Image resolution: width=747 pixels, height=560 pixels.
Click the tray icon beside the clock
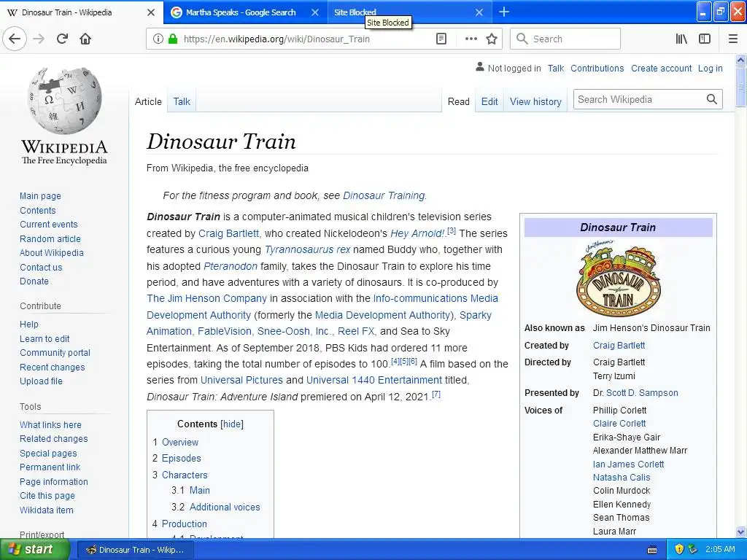pos(693,549)
